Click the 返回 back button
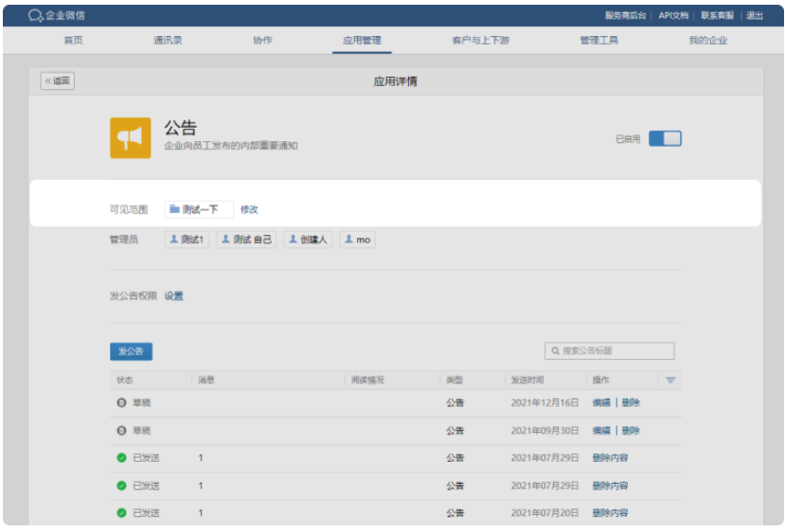Screen dimensions: 785x532 [x=58, y=81]
